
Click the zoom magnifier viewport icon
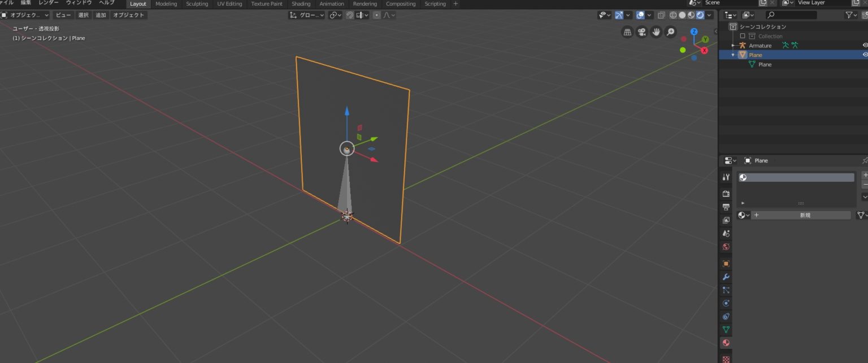pyautogui.click(x=670, y=32)
